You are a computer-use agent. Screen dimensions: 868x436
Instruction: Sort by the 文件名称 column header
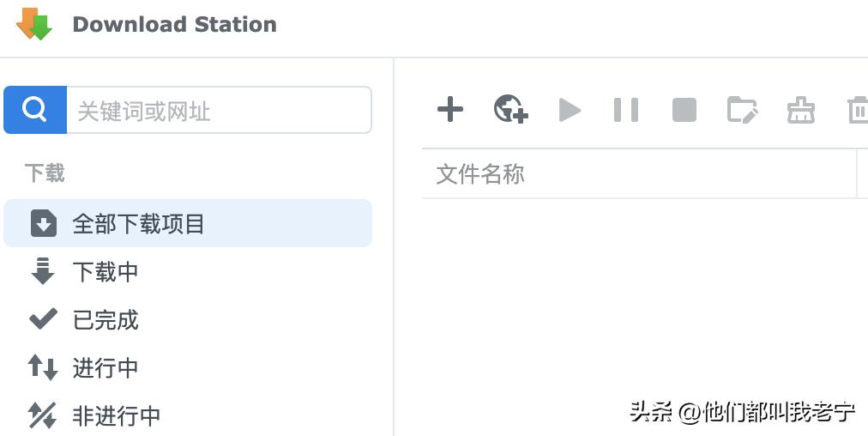(480, 174)
